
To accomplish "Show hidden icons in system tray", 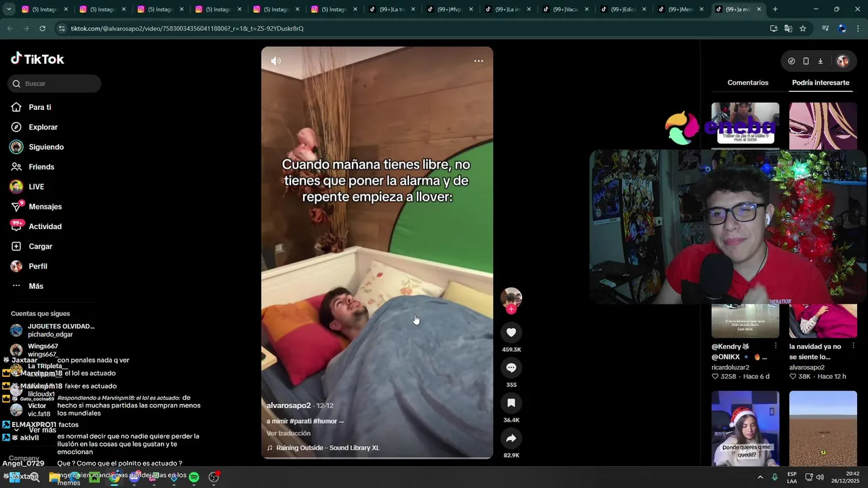I will 760,477.
